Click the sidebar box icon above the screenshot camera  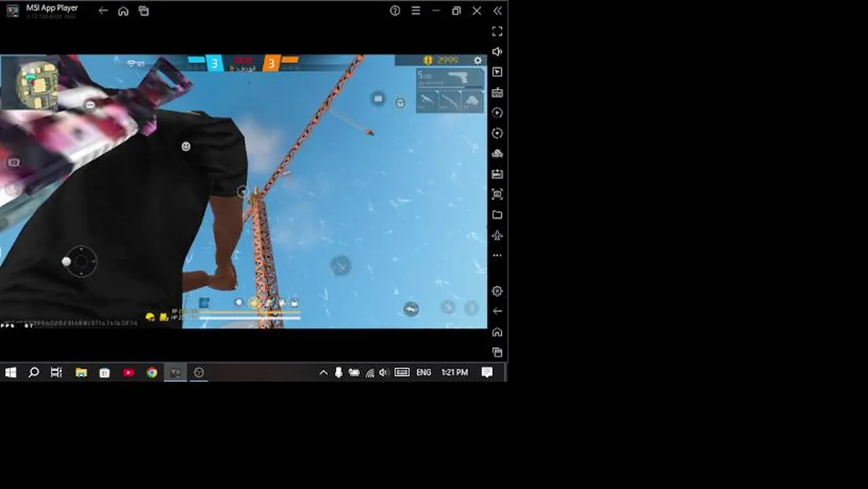click(x=497, y=174)
